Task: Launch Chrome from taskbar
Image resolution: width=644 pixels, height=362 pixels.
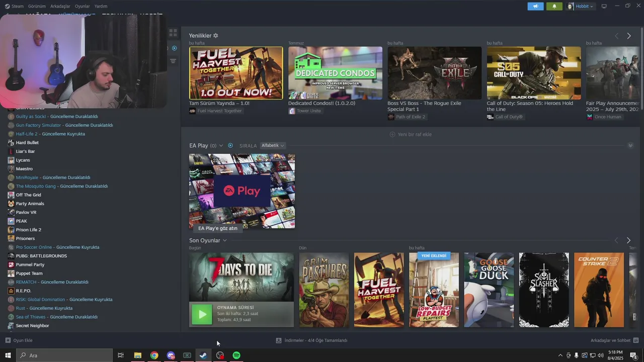Action: click(x=154, y=355)
